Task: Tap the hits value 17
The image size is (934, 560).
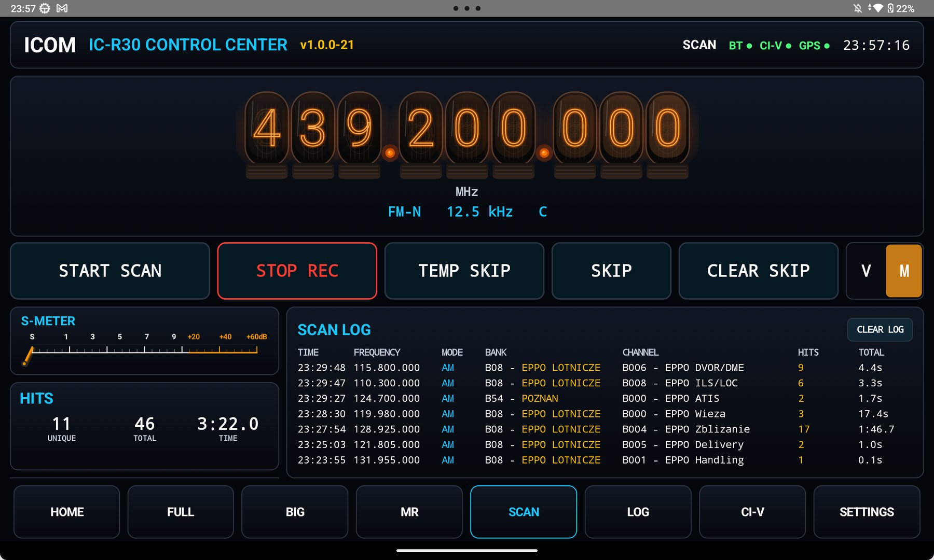Action: 804,429
